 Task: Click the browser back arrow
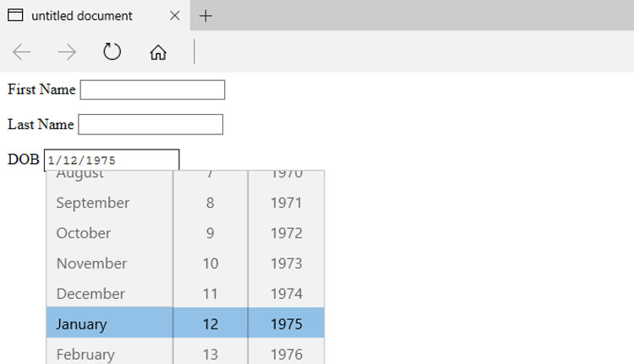[22, 52]
